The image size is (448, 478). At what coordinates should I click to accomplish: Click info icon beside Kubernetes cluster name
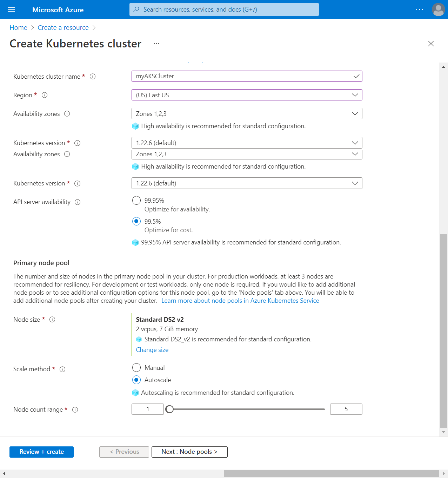click(x=93, y=77)
